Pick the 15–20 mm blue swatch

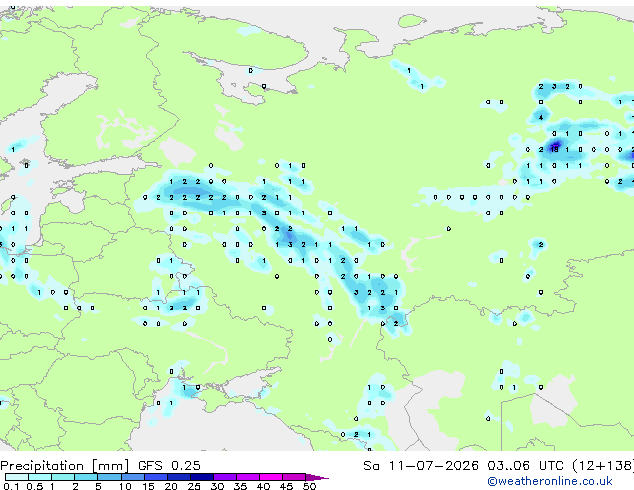(x=156, y=477)
